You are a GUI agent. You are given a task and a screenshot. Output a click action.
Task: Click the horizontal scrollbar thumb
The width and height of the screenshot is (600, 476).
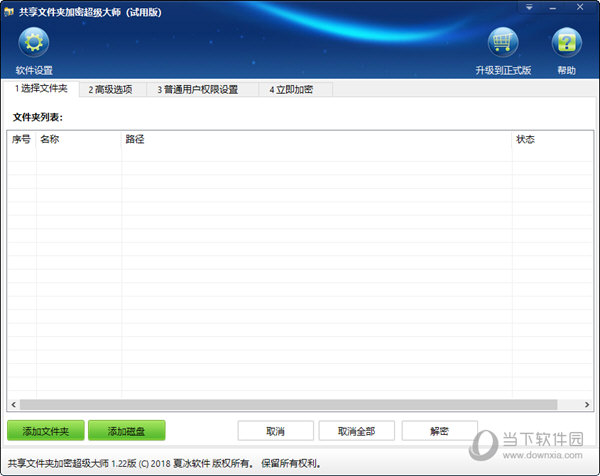tap(289, 404)
